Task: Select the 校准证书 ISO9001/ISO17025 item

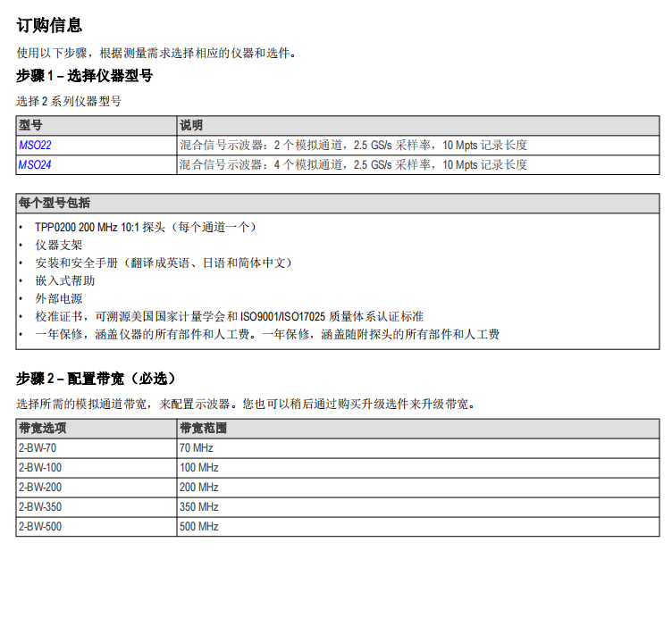Action: (230, 316)
